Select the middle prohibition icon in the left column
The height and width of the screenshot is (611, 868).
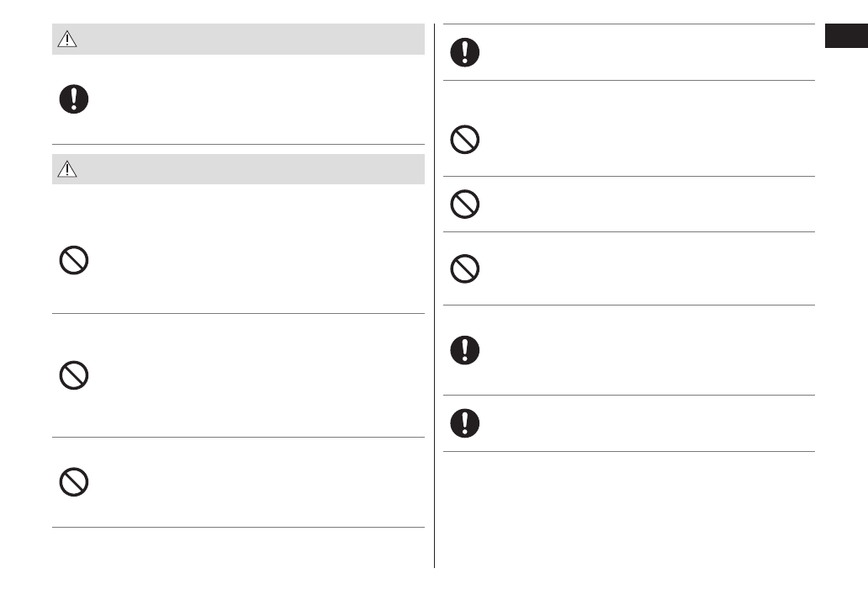(74, 375)
